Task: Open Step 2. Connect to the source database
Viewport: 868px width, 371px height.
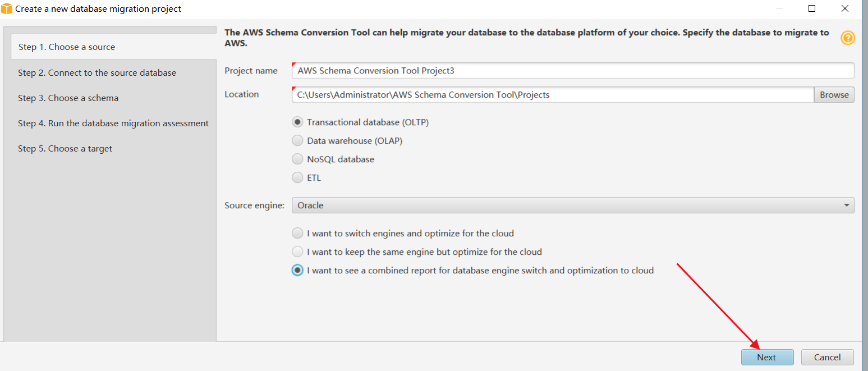Action: point(97,73)
